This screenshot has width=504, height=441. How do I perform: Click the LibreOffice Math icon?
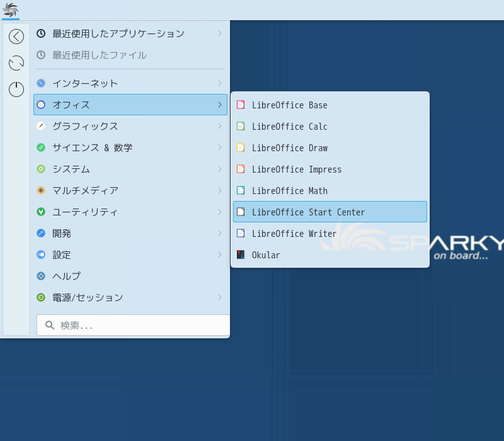tap(241, 191)
